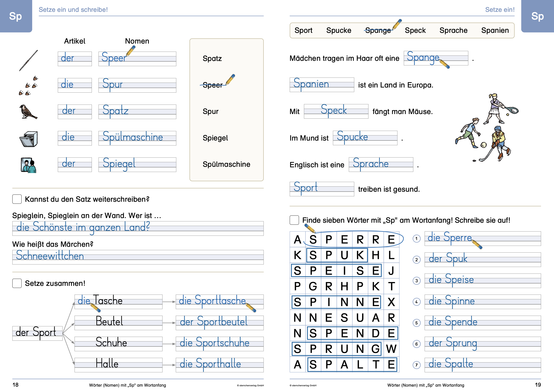554x392 pixels.
Task: Click the word Spiegel in the word list
Action: click(215, 138)
